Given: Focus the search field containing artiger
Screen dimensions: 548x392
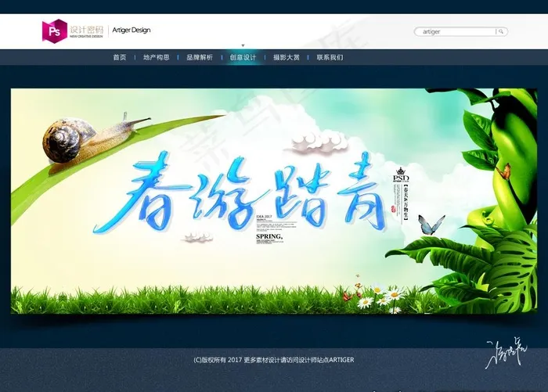Looking at the screenshot, I should click(x=457, y=32).
